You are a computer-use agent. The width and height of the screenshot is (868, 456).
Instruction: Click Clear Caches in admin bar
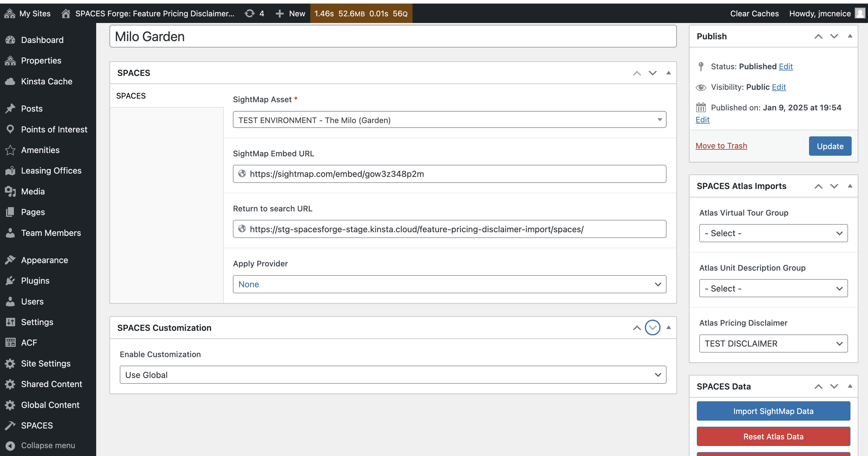click(x=754, y=14)
